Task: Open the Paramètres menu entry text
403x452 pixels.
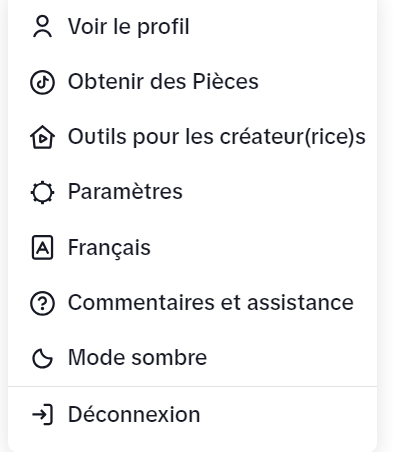Action: 125,191
